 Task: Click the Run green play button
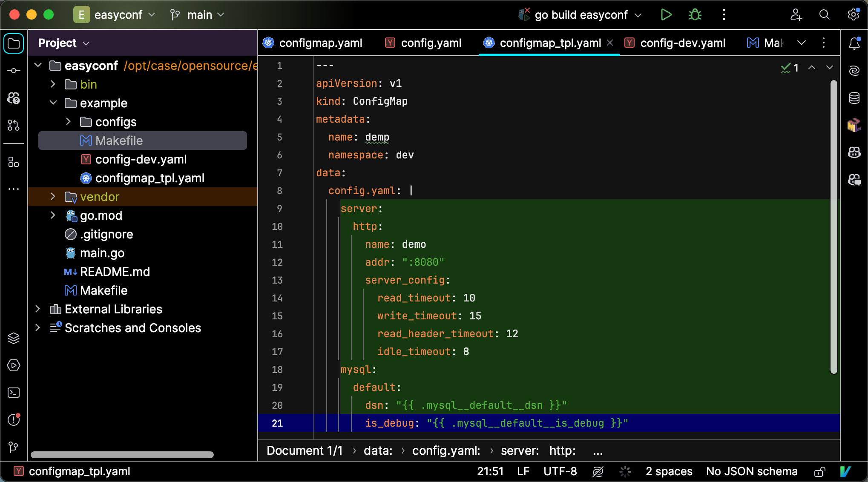point(666,15)
